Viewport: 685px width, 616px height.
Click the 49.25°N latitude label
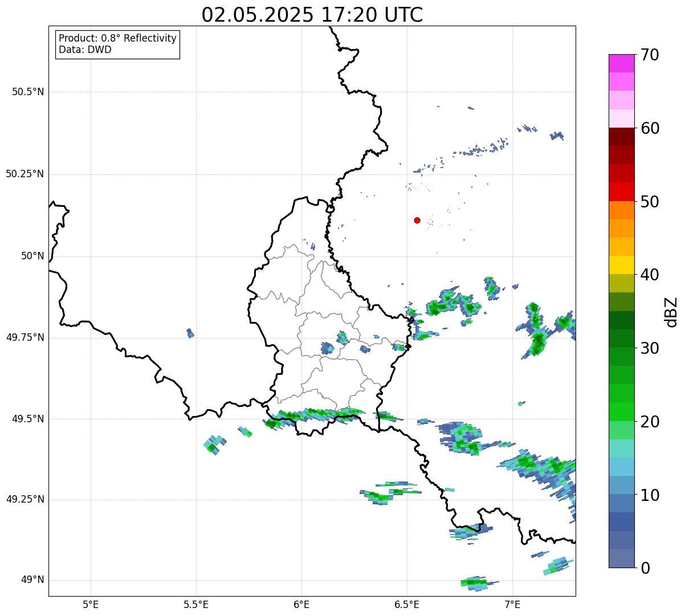pos(25,499)
